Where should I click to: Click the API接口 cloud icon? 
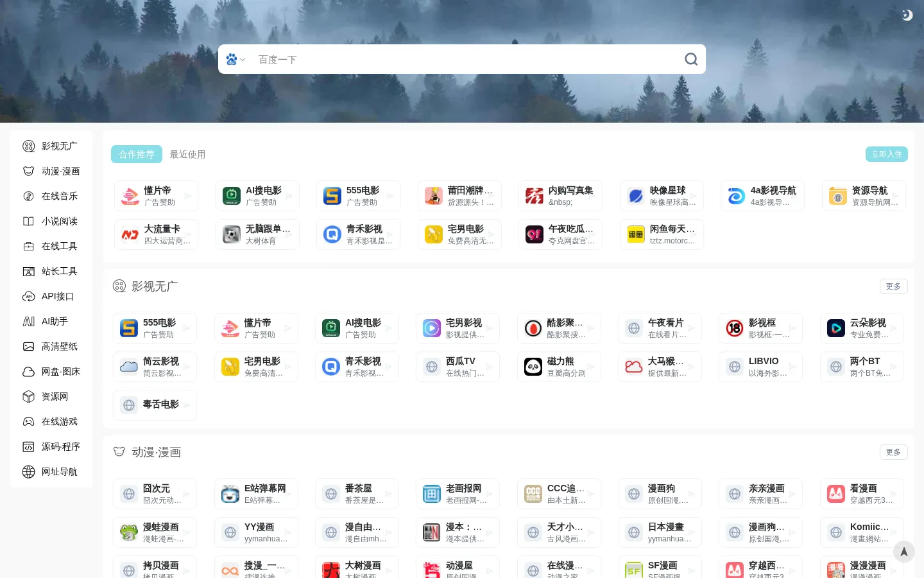tap(28, 296)
